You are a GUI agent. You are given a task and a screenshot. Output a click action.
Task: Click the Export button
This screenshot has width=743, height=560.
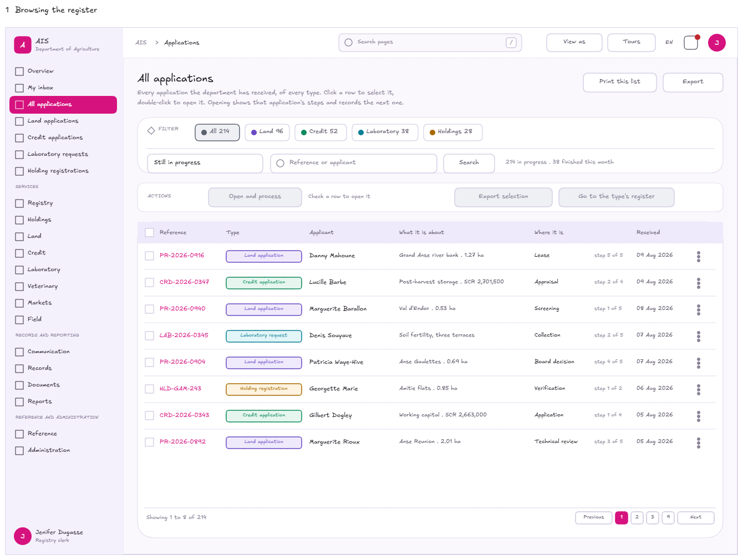pyautogui.click(x=693, y=82)
